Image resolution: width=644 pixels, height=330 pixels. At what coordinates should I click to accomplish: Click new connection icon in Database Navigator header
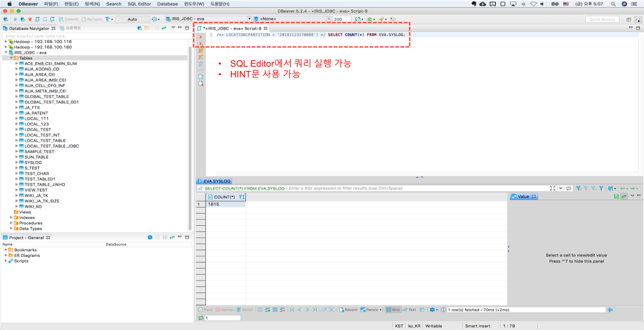pos(139,28)
